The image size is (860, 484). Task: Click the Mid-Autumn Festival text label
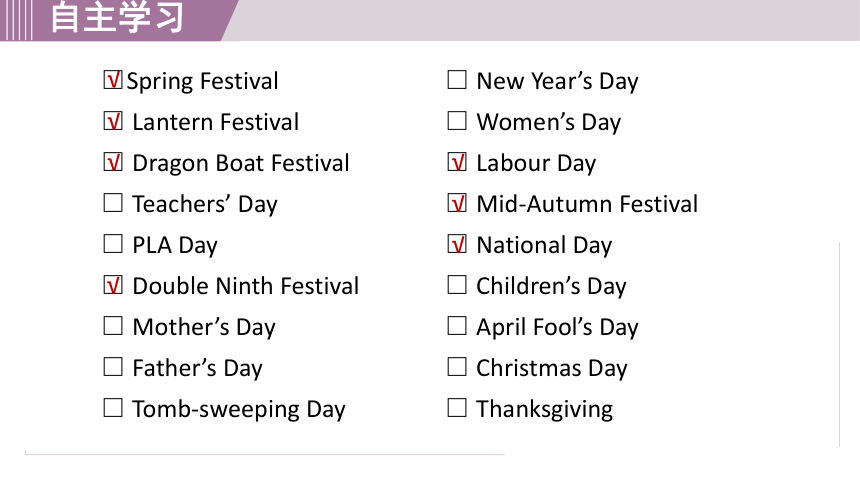(x=587, y=204)
